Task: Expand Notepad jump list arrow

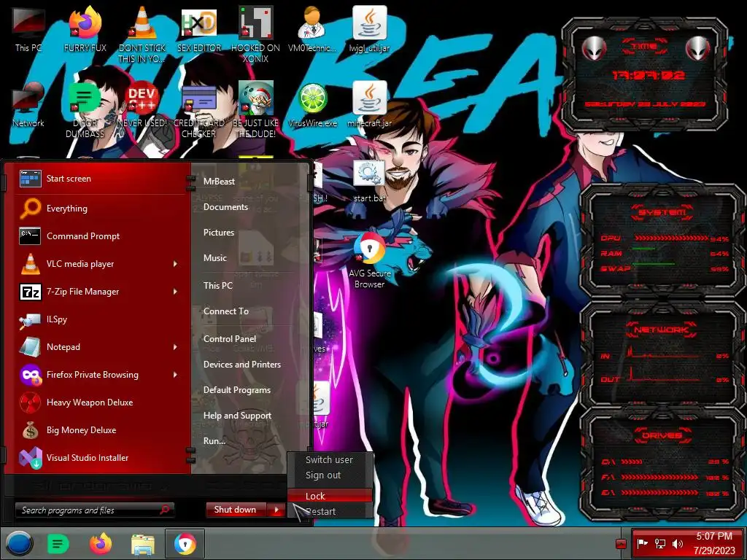Action: coord(175,347)
